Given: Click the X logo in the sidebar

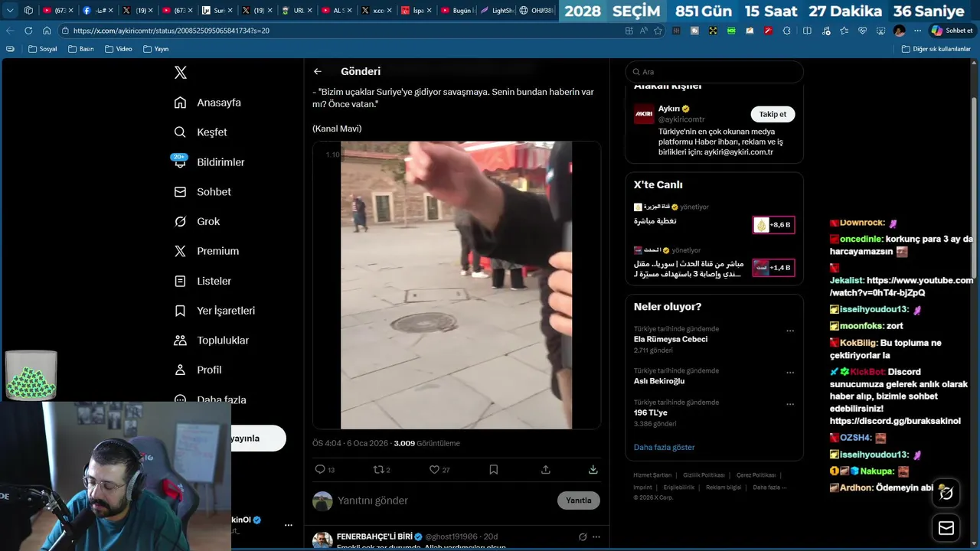Looking at the screenshot, I should click(x=181, y=73).
